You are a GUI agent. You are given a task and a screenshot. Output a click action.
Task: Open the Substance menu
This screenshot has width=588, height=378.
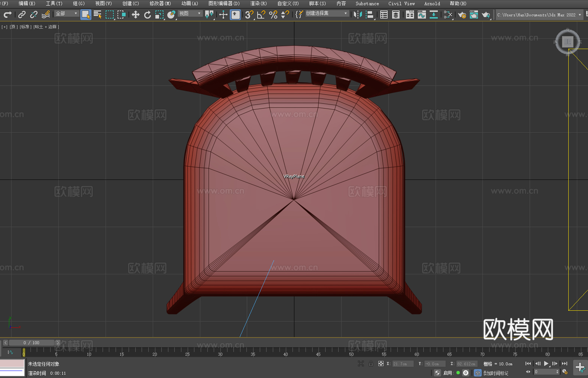point(367,3)
